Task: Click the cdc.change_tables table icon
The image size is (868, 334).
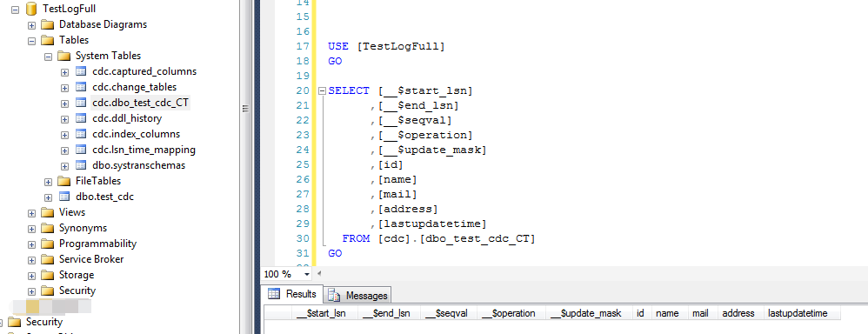Action: 81,87
